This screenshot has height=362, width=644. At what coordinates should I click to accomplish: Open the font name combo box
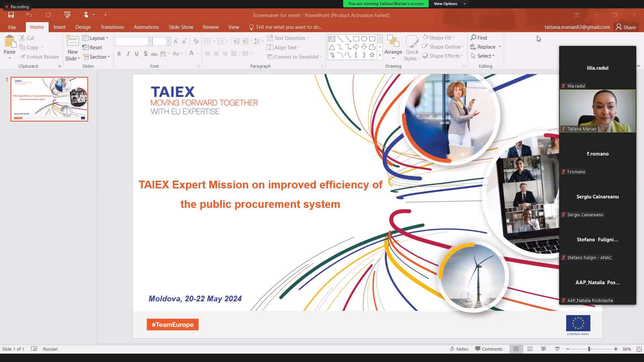click(x=133, y=41)
